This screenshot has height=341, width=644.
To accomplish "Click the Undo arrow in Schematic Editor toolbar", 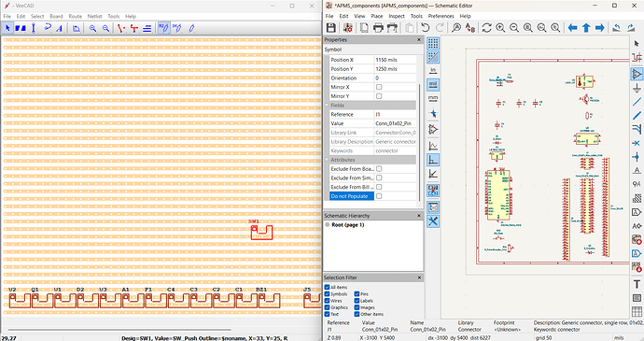I will click(425, 27).
